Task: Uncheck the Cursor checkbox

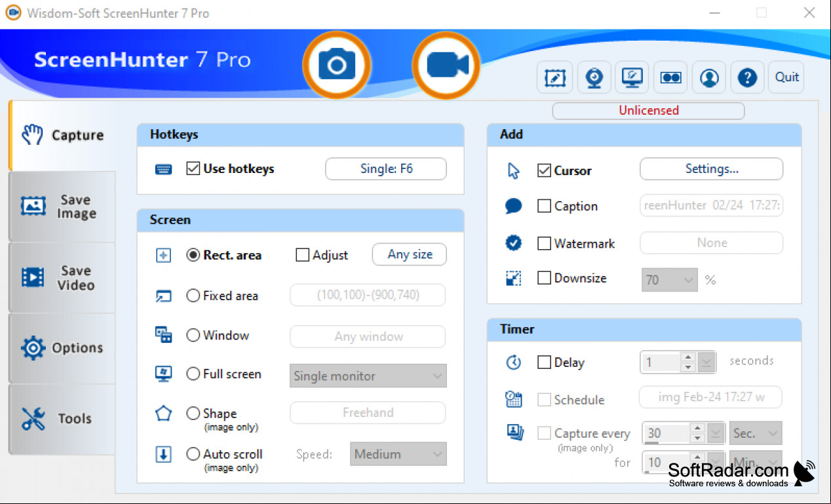Action: coord(544,170)
